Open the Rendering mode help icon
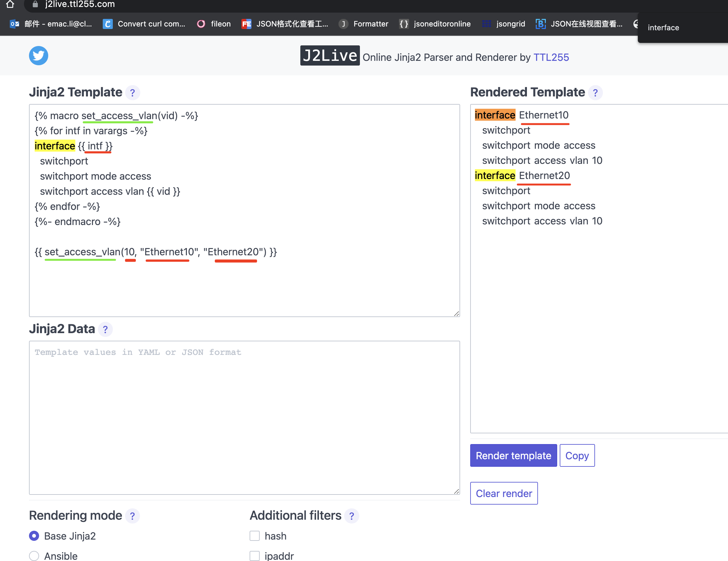 tap(132, 516)
